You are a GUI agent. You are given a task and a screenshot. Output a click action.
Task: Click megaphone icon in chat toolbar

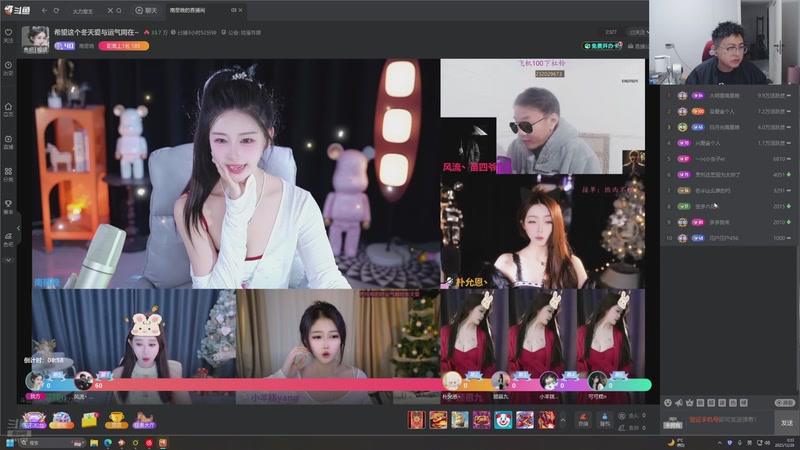coord(679,403)
